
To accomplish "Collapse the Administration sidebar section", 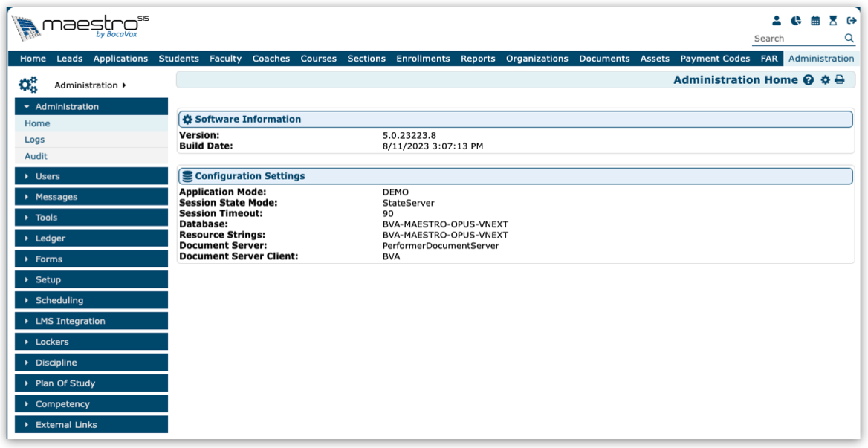I will point(91,107).
